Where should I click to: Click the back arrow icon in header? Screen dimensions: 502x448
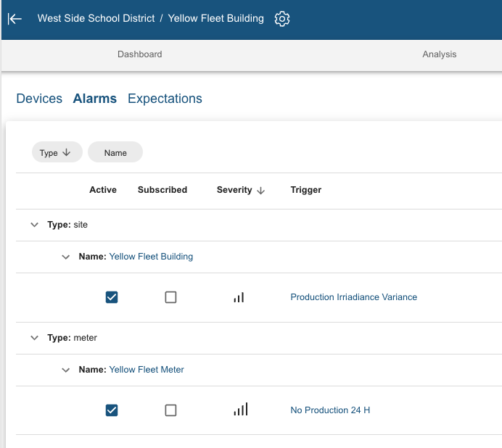(x=15, y=19)
